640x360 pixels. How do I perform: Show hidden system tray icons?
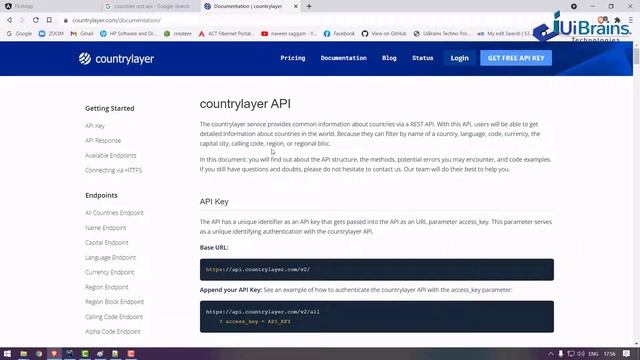(x=551, y=354)
